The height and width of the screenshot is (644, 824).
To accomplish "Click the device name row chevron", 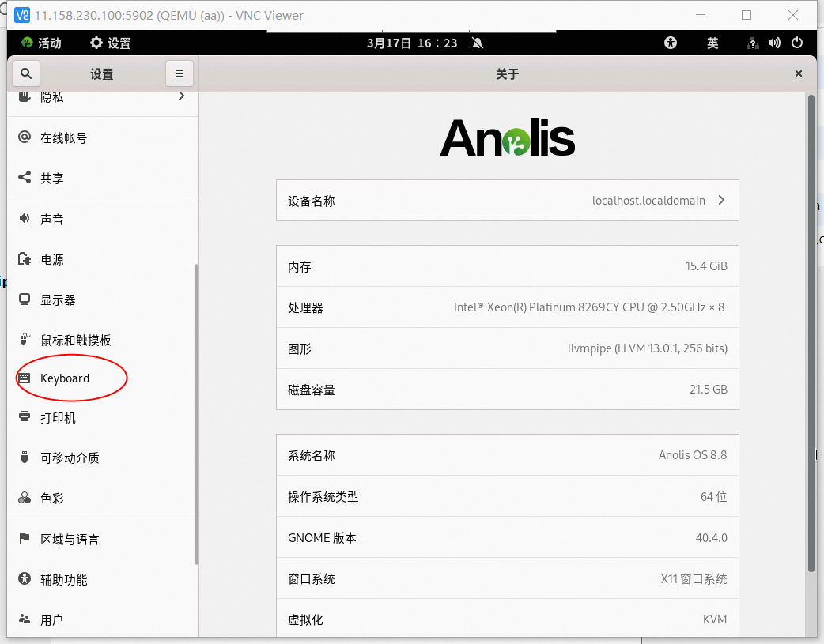I will [721, 201].
